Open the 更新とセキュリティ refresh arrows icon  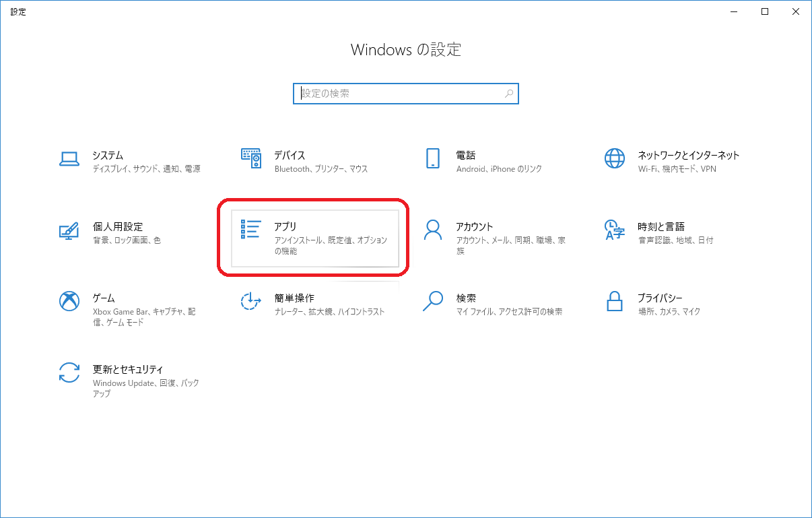click(69, 373)
